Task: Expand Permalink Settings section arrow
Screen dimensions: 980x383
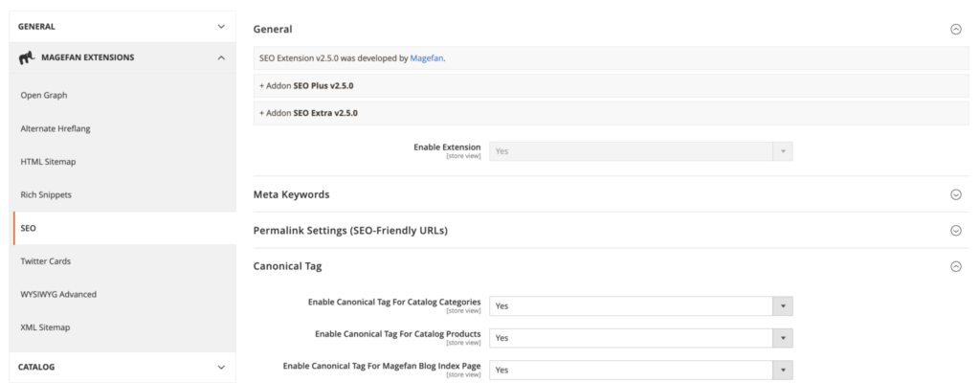Action: tap(956, 231)
